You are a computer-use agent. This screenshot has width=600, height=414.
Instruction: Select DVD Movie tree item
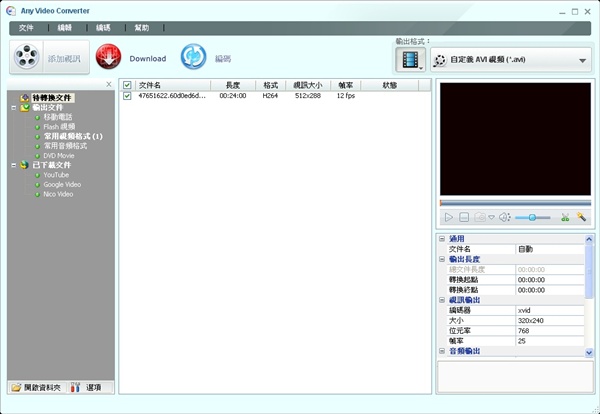coord(59,156)
